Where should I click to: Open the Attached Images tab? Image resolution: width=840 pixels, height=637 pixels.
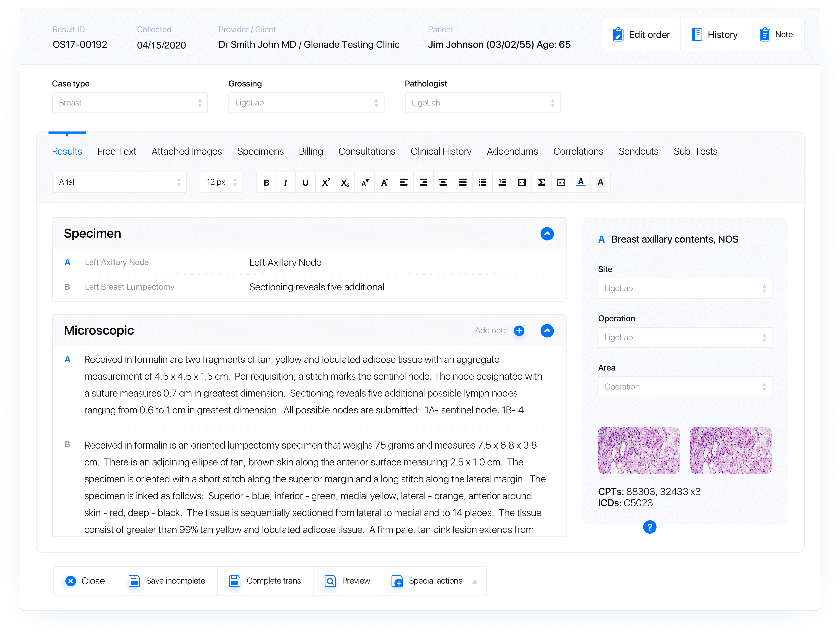tap(187, 152)
